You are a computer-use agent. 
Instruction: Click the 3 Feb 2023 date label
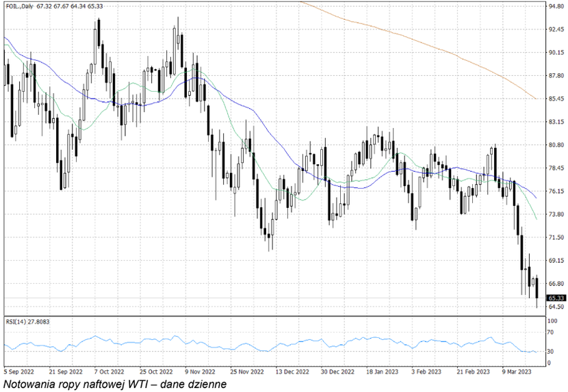click(426, 371)
